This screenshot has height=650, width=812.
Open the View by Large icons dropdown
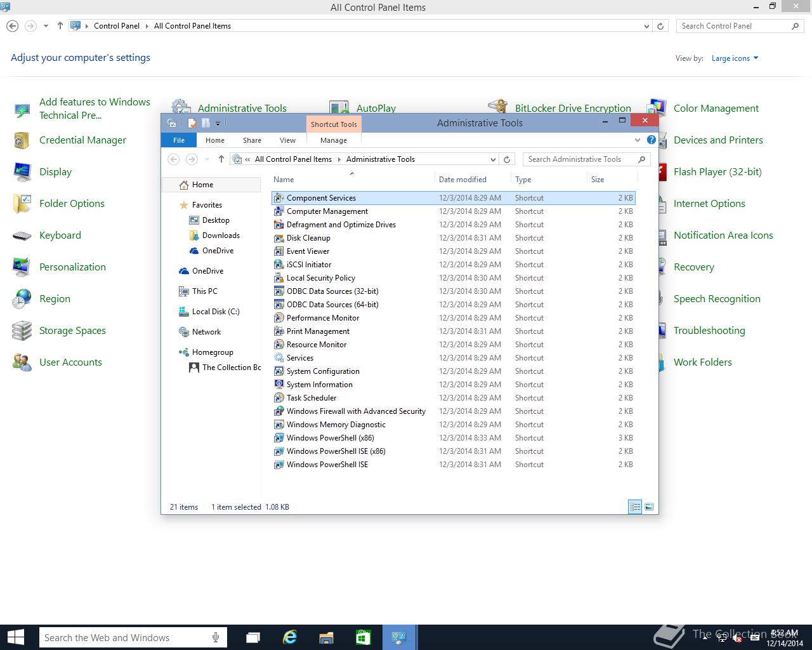coord(735,58)
